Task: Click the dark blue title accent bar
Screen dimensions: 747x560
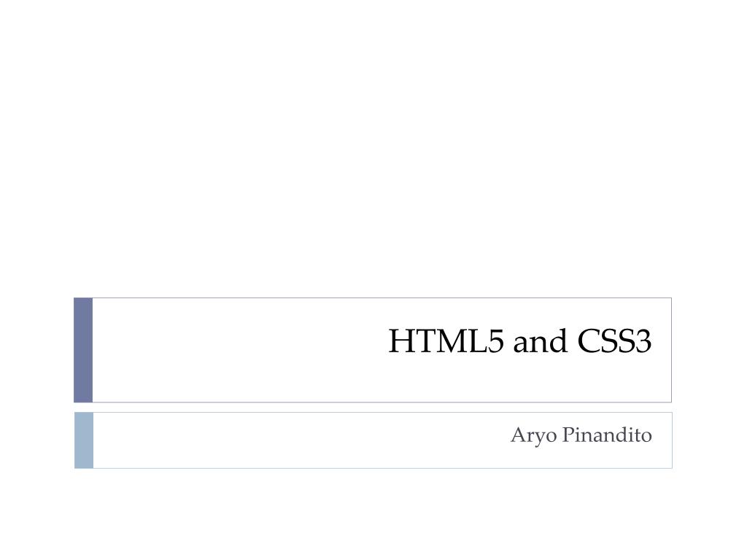Action: [83, 350]
